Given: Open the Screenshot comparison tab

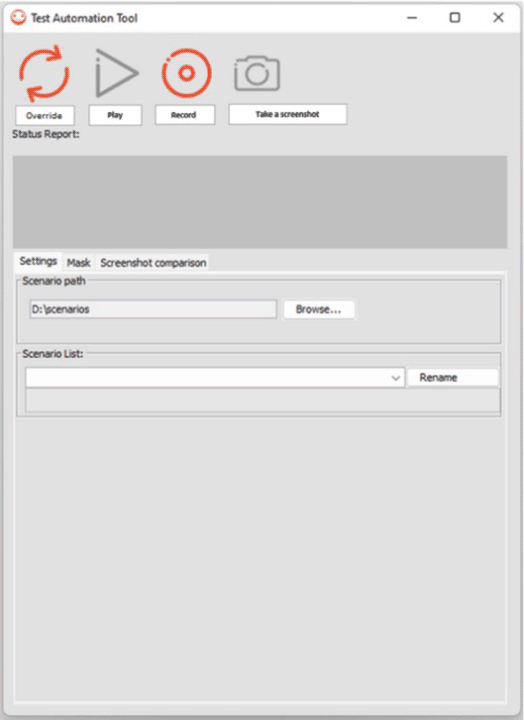Looking at the screenshot, I should coord(153,263).
